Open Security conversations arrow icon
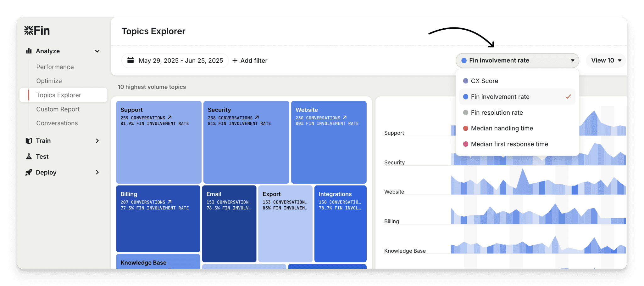The width and height of the screenshot is (644, 286). (257, 117)
